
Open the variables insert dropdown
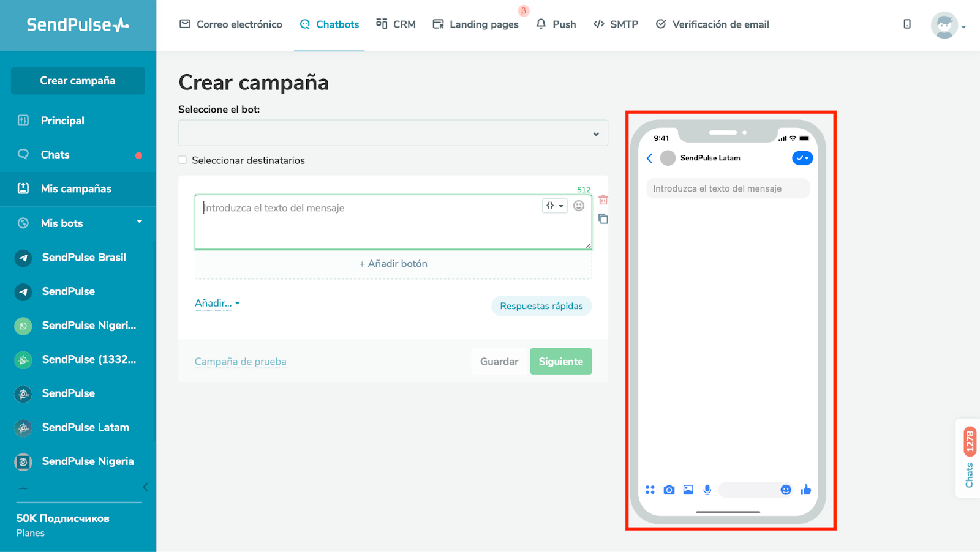pyautogui.click(x=554, y=206)
